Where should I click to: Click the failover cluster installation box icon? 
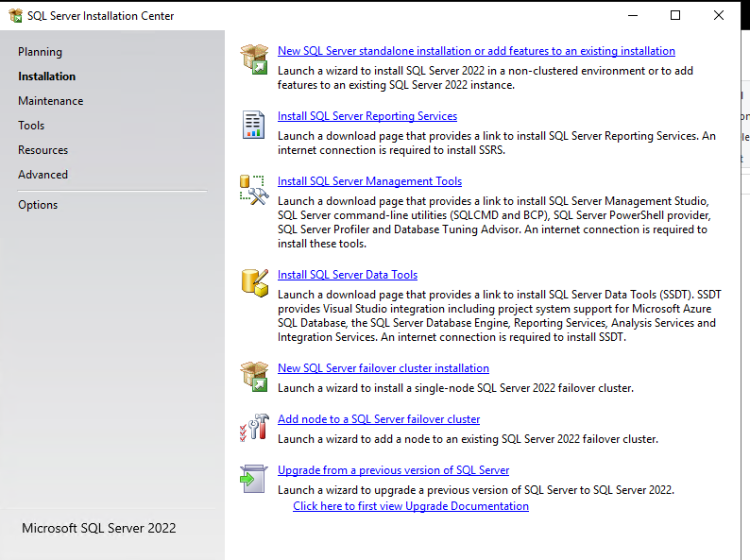[254, 377]
